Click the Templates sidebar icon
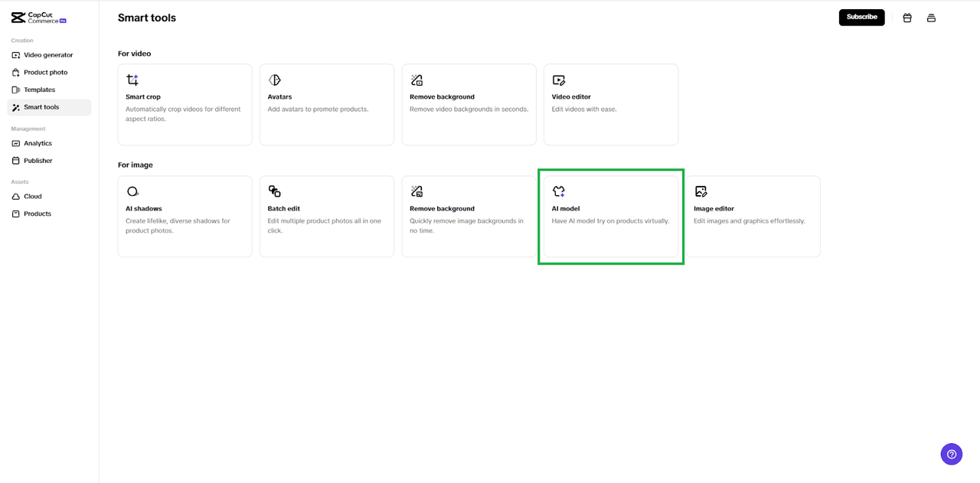This screenshot has width=980, height=483. 16,90
